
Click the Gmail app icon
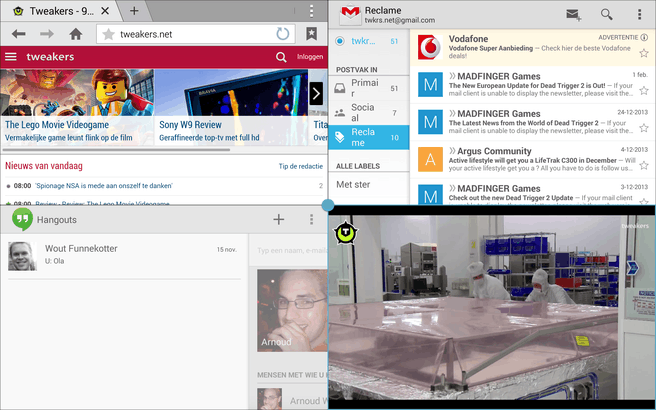(350, 14)
